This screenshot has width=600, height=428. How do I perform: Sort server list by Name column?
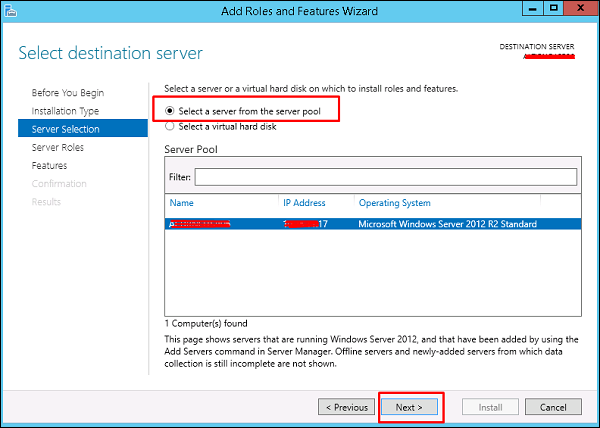pos(181,203)
